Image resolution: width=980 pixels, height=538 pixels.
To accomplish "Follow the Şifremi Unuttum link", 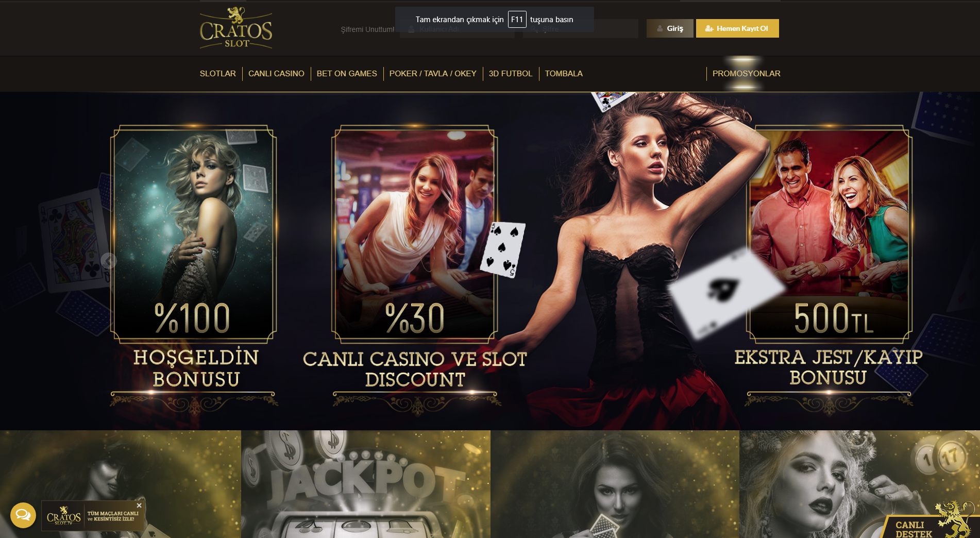I will click(x=367, y=29).
